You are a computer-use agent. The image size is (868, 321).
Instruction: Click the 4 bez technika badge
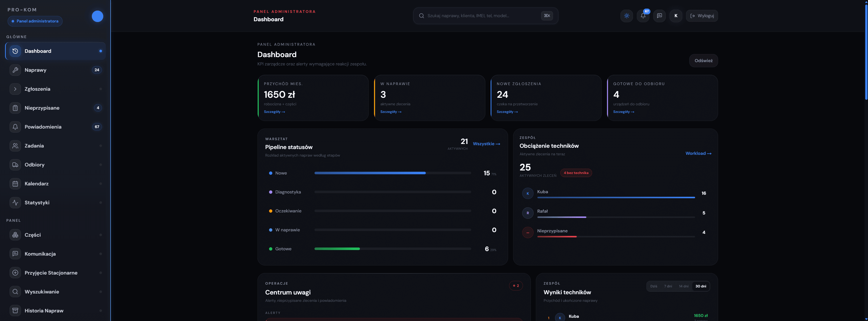pos(576,173)
